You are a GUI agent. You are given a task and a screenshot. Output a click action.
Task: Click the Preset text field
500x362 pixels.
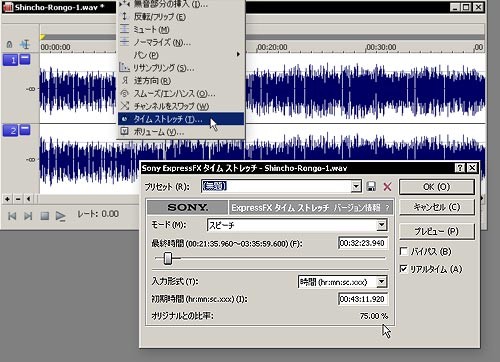(x=276, y=186)
